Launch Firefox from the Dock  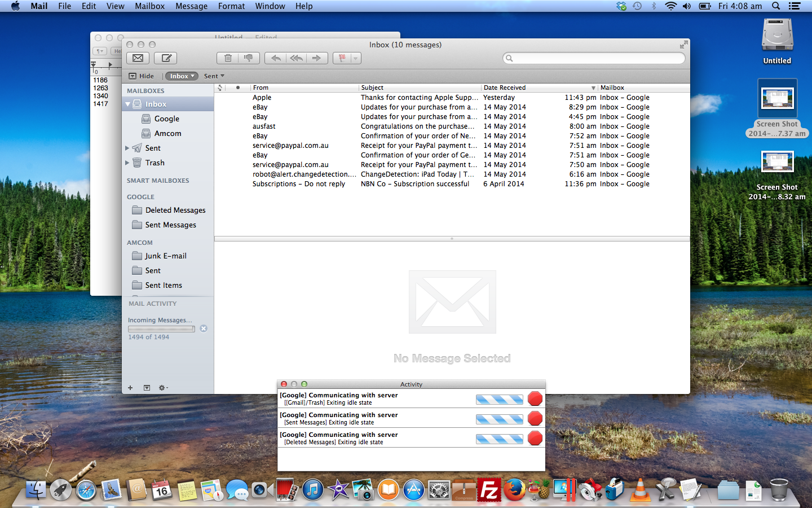[514, 489]
